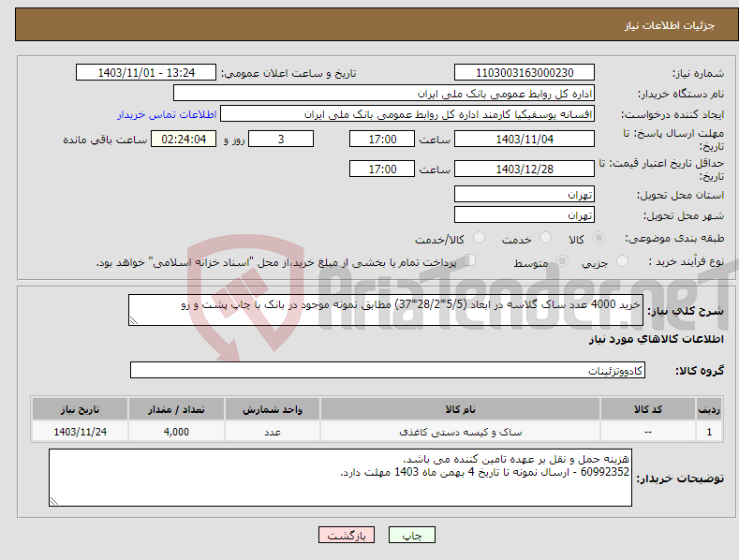This screenshot has width=739, height=560.
Task: Click the شرح کلی نیاز description text area
Action: 386,310
